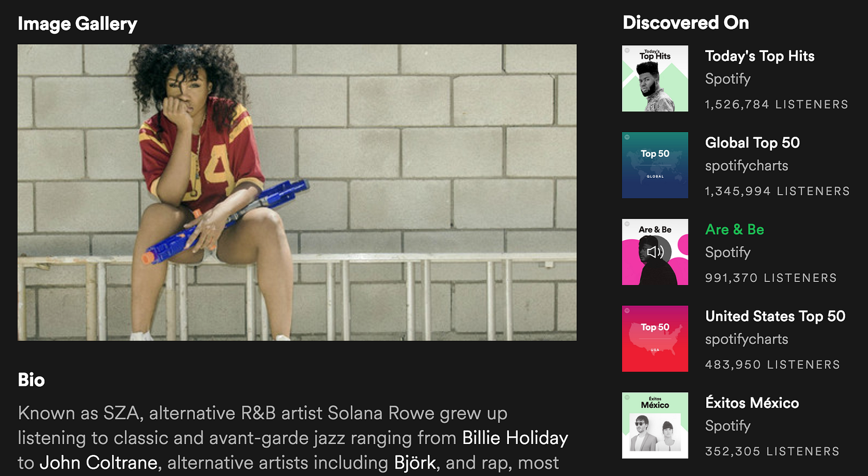
Task: Click the speaker icon on Are & Be cover
Action: click(655, 252)
